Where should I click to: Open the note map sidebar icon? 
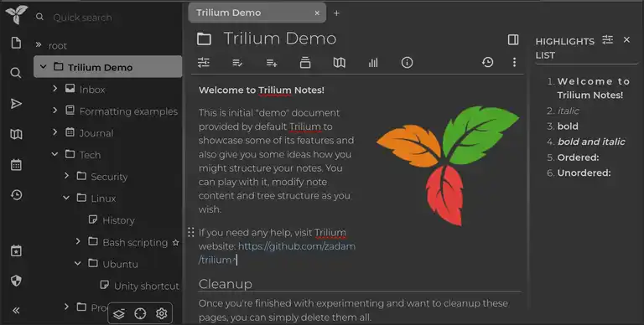point(16,134)
